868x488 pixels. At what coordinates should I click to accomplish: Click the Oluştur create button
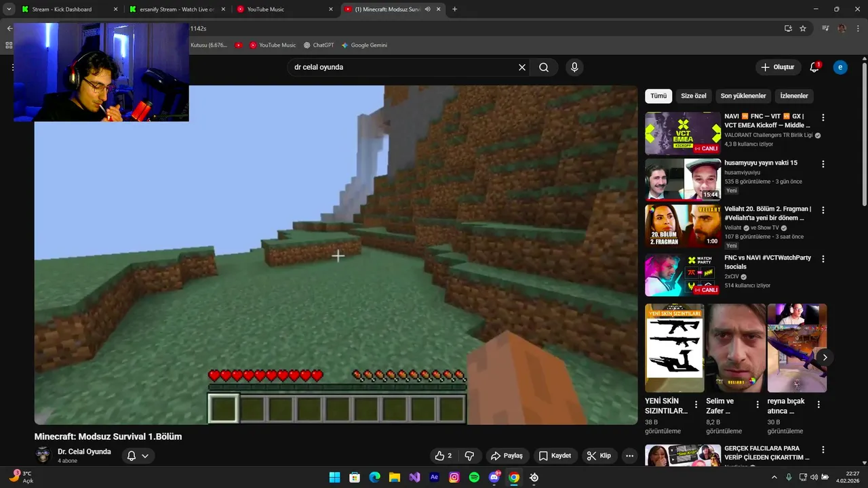[x=777, y=67]
